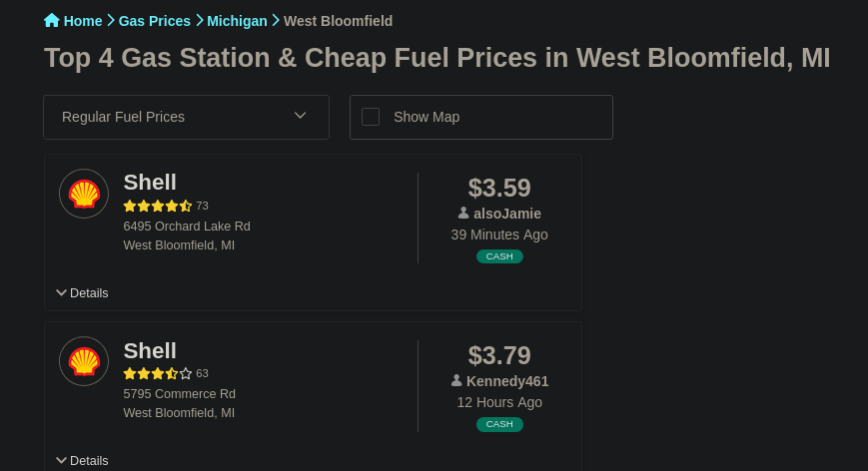
Task: Click the Shell logo for Orchard Lake Rd
Action: [x=84, y=194]
